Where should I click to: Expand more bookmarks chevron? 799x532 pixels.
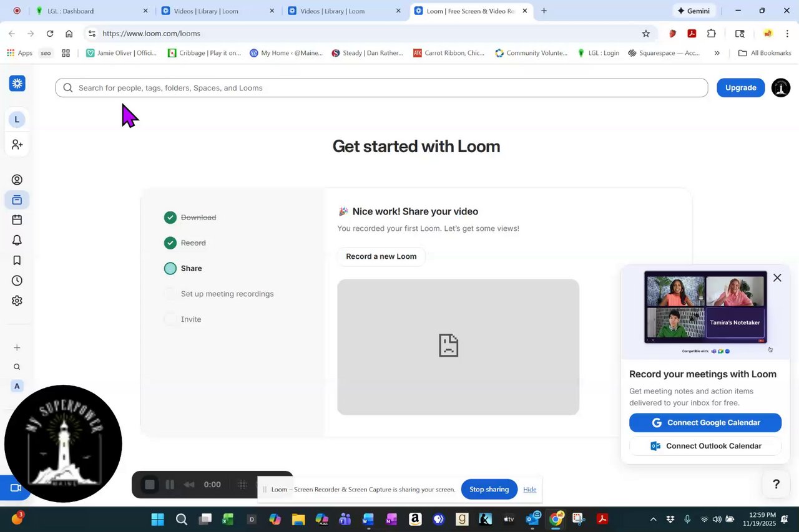(x=717, y=53)
